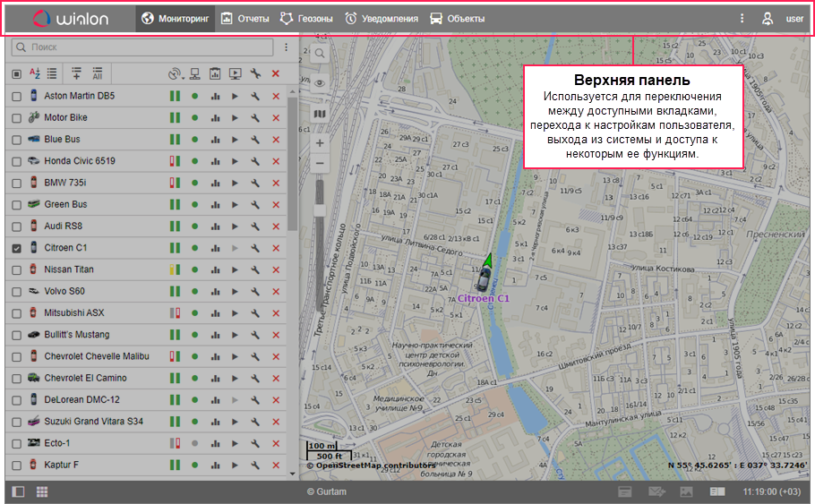
Task: Open quick report for Aston Martin DB5
Action: [x=215, y=96]
